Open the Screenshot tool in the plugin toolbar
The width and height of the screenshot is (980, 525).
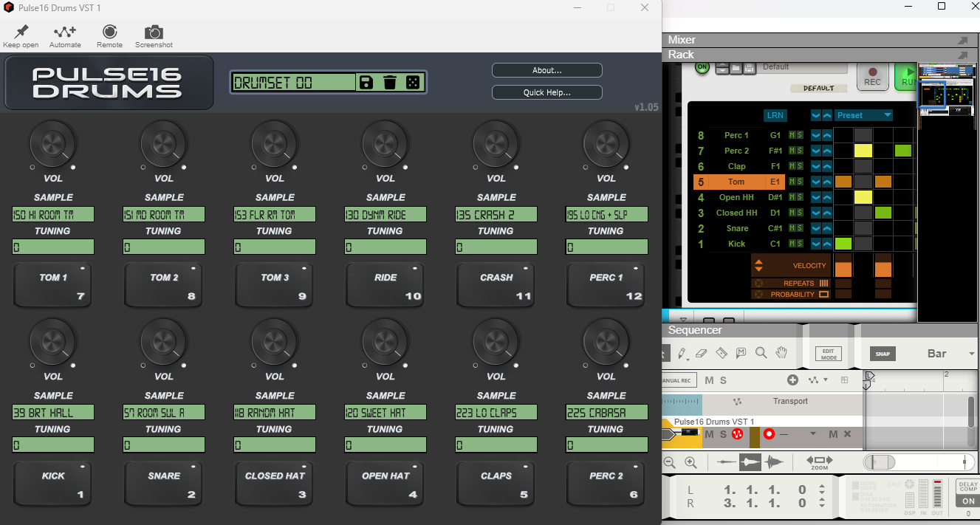[x=154, y=35]
